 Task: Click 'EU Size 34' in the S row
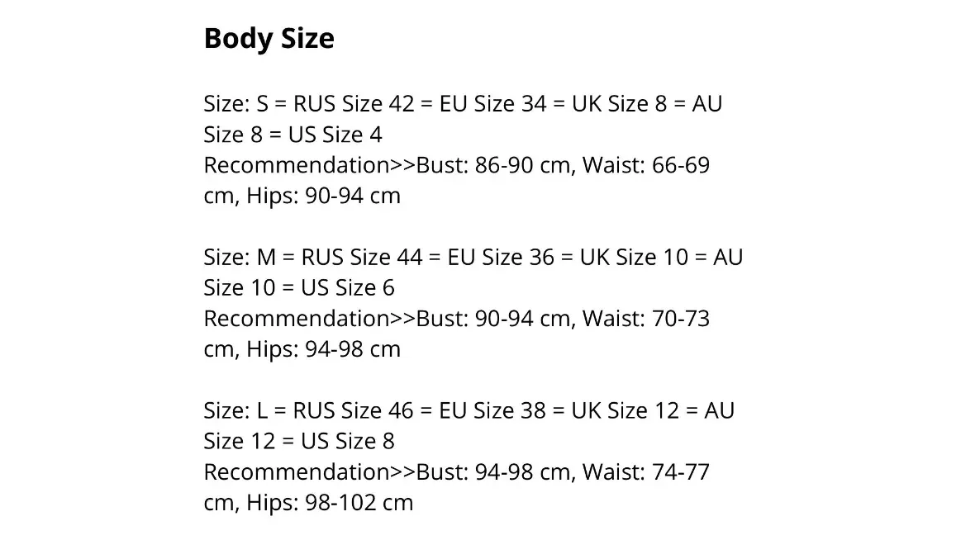(492, 104)
